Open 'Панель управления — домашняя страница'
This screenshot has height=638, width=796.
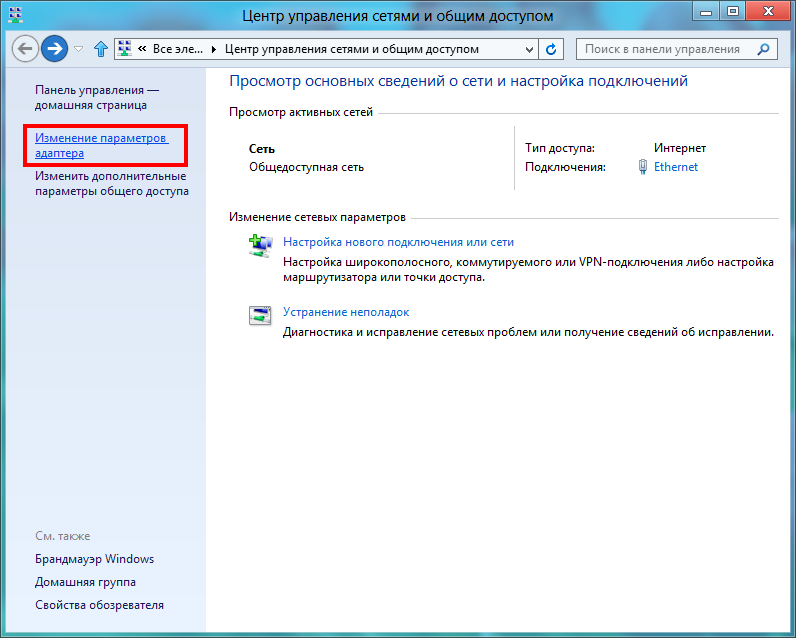(96, 97)
